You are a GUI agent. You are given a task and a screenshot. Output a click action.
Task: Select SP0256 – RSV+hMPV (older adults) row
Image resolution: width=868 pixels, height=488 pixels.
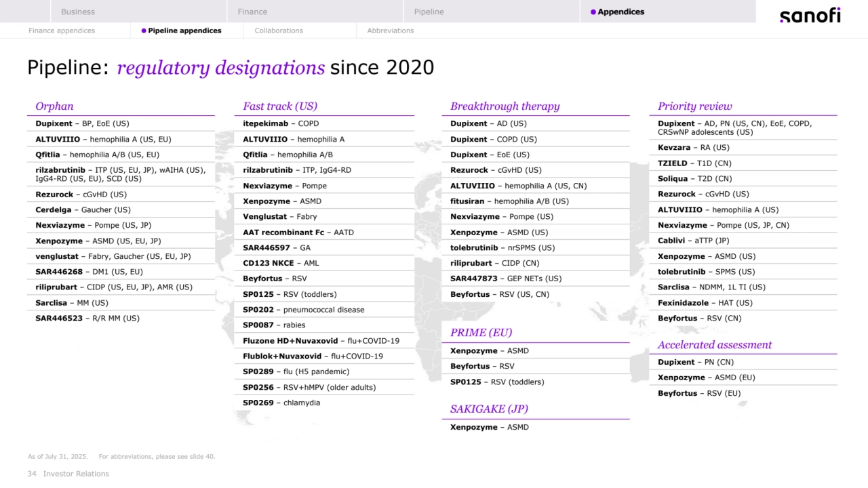coord(324,388)
